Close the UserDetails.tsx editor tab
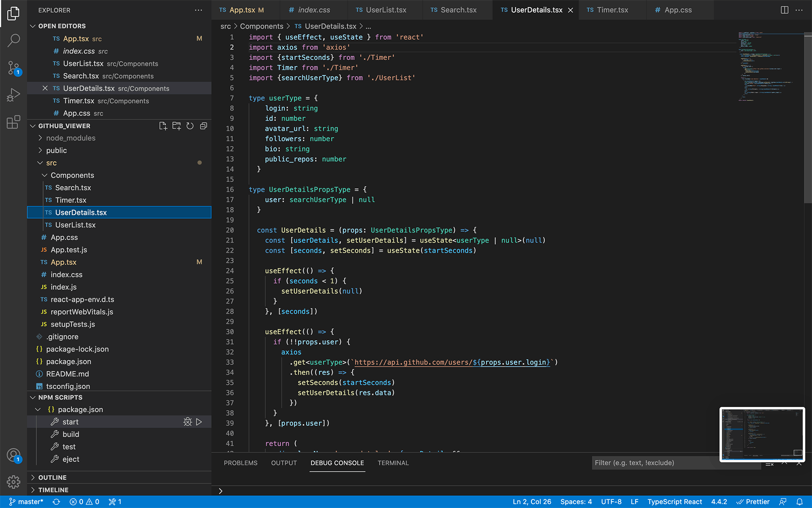The image size is (812, 508). click(x=570, y=10)
